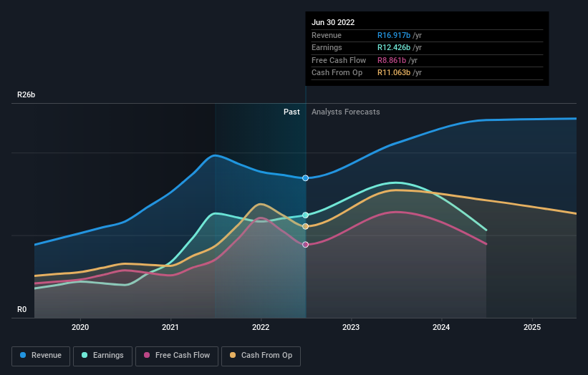Toggle the Revenue legend button
The image size is (588, 375).
[x=41, y=356]
